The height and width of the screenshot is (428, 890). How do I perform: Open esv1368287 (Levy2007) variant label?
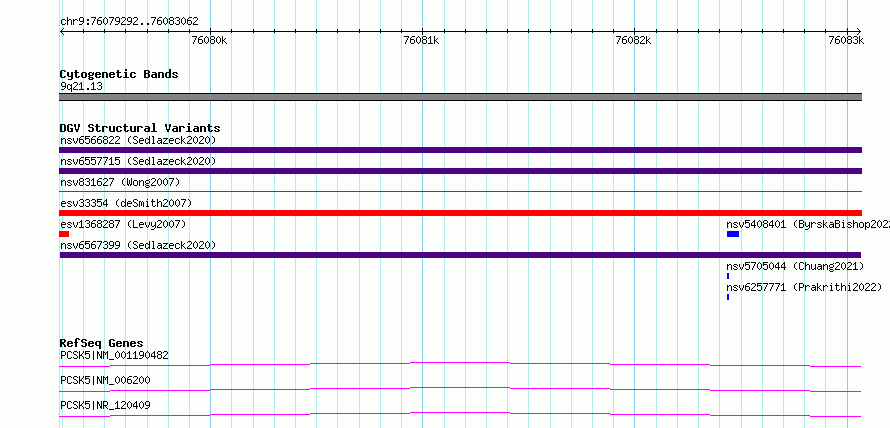[123, 224]
